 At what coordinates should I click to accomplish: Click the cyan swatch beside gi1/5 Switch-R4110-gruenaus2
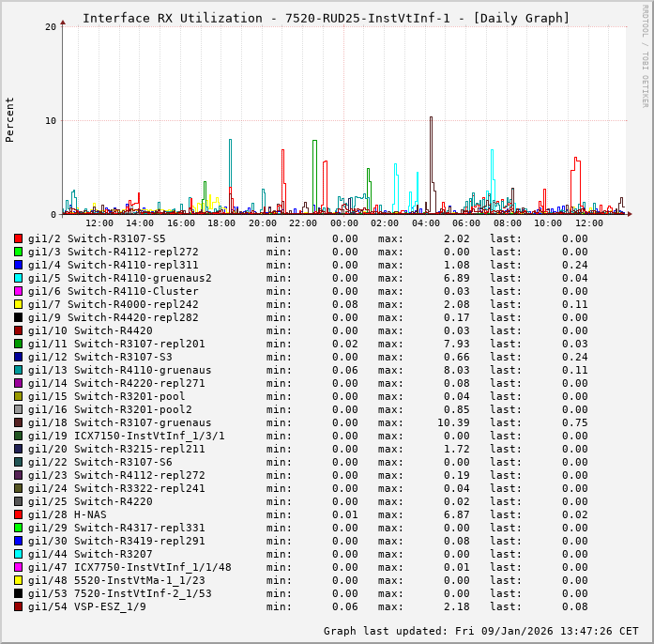[x=18, y=278]
